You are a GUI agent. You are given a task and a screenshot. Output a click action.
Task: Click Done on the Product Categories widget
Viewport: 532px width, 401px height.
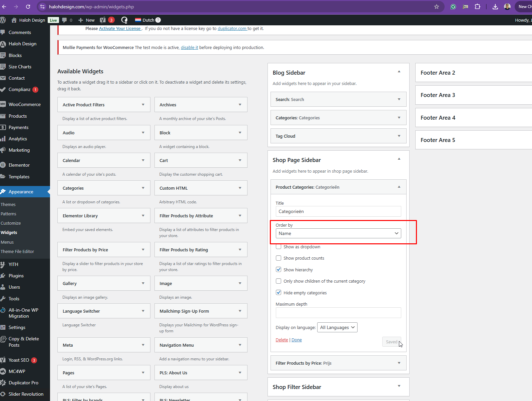[x=297, y=340]
